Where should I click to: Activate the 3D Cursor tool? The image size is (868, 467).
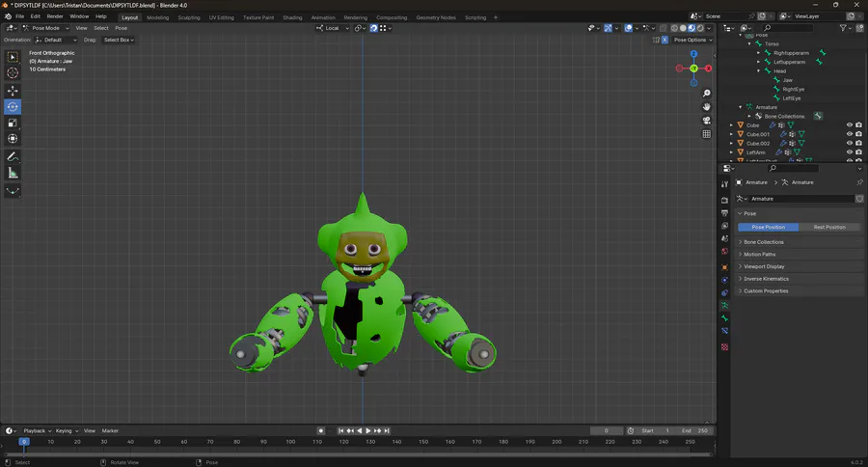(x=13, y=73)
